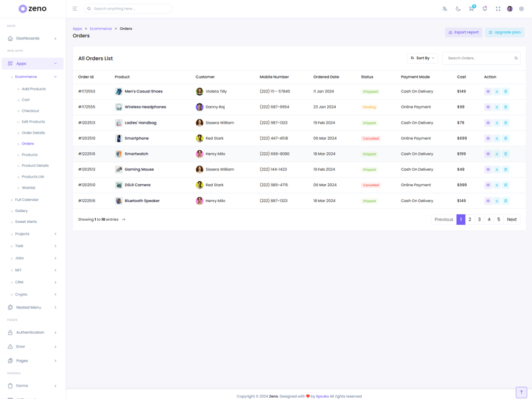Open the shopping cart icon in header

pos(471,9)
